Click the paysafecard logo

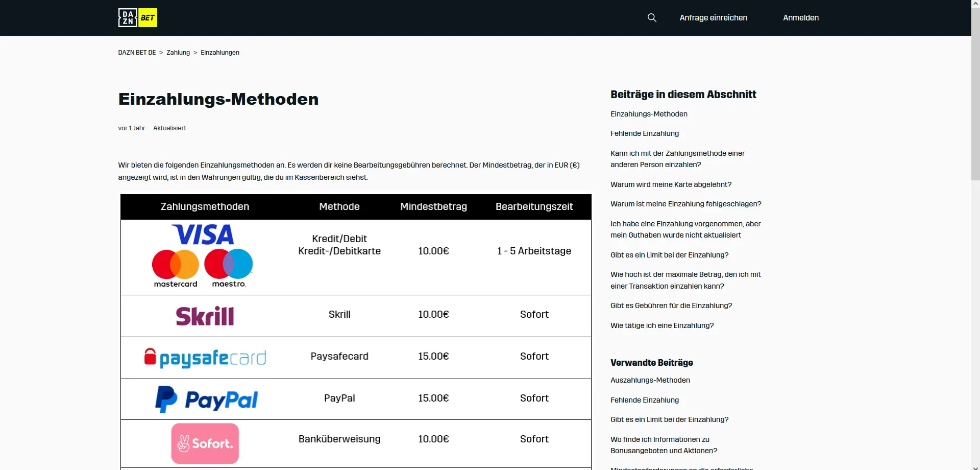(205, 358)
